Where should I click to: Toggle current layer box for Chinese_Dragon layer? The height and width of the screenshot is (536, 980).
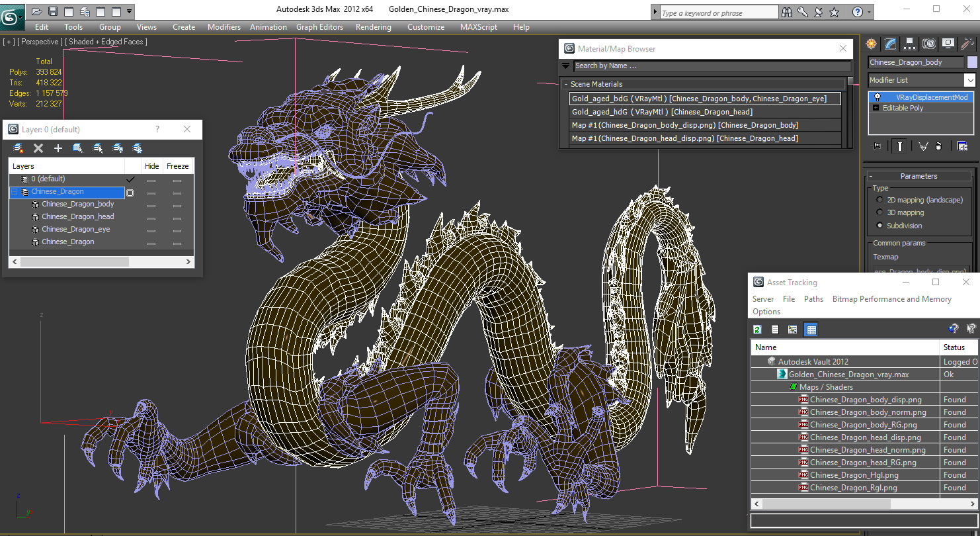tap(130, 193)
